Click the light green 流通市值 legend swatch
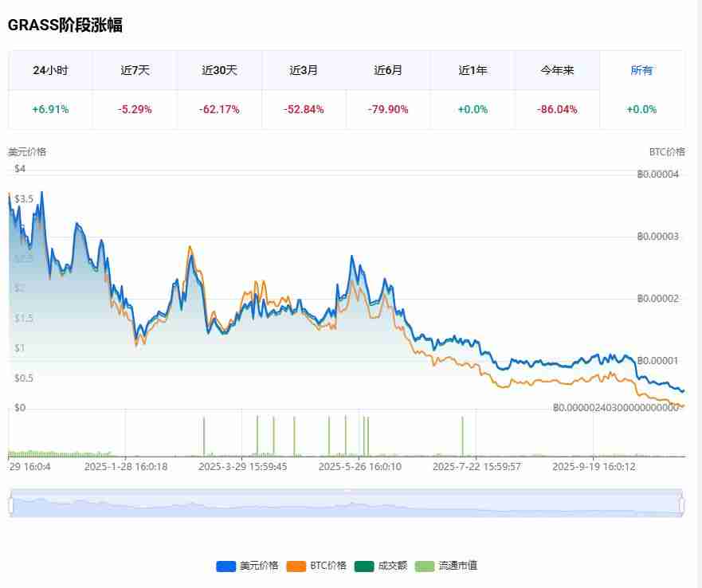The width and height of the screenshot is (702, 588). point(425,565)
